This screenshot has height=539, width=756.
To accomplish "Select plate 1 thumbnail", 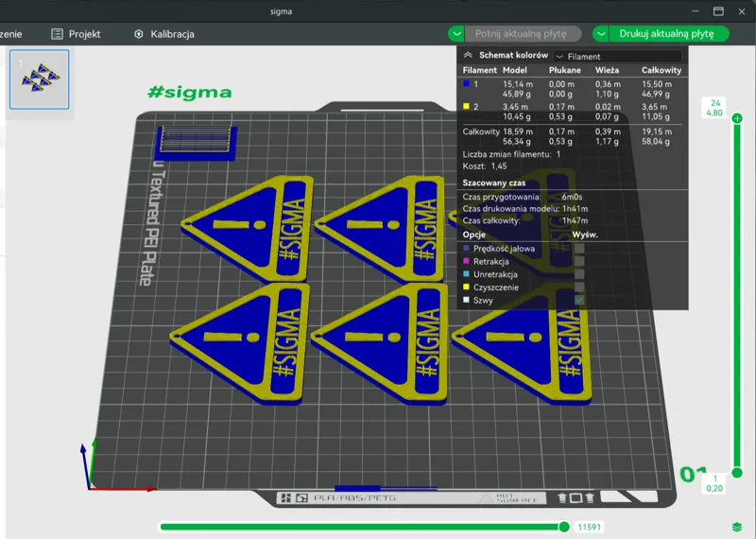I will (40, 79).
